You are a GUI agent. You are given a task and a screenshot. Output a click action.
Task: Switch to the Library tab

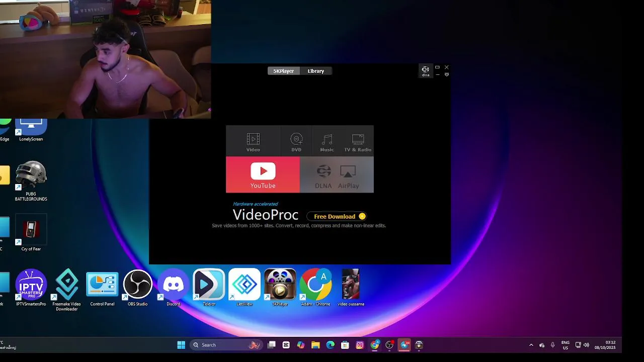coord(316,71)
